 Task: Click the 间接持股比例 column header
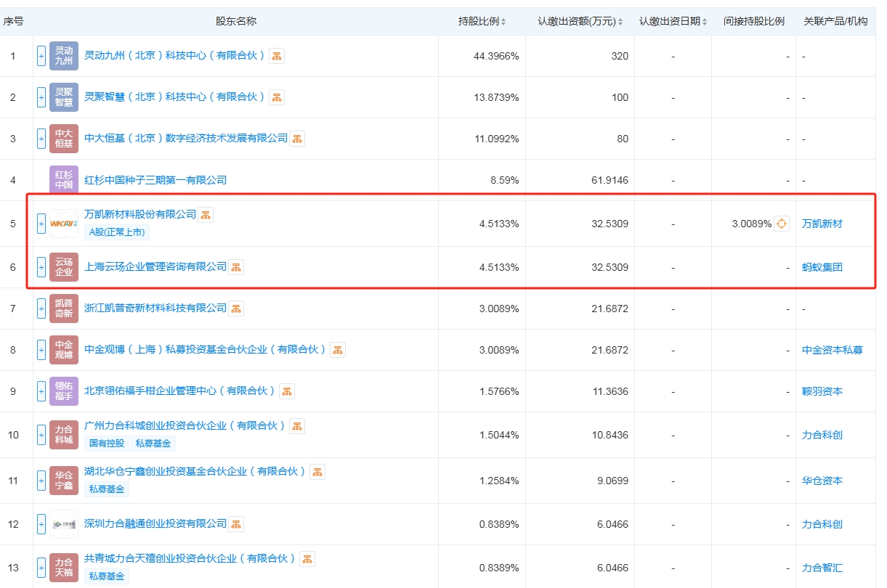[x=754, y=21]
